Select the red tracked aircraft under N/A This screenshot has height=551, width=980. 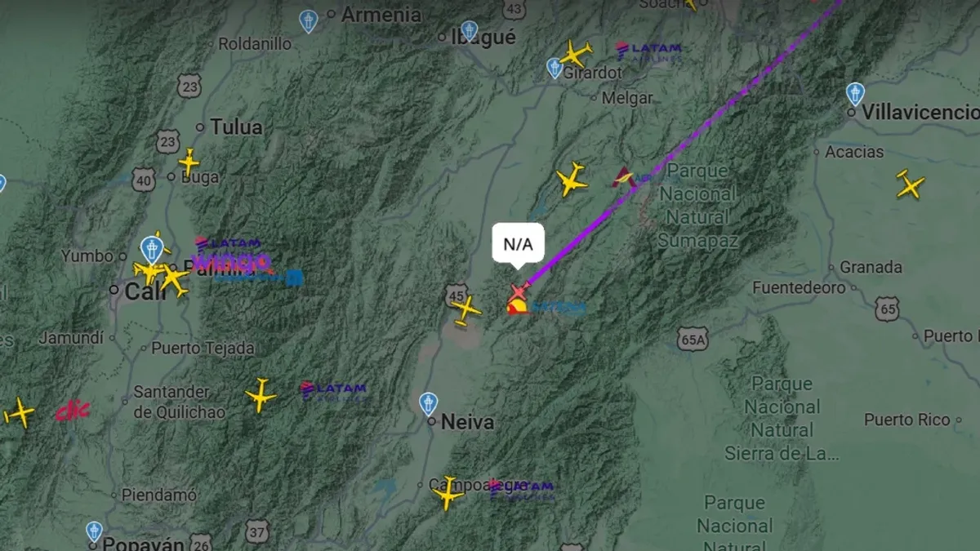[x=519, y=292]
